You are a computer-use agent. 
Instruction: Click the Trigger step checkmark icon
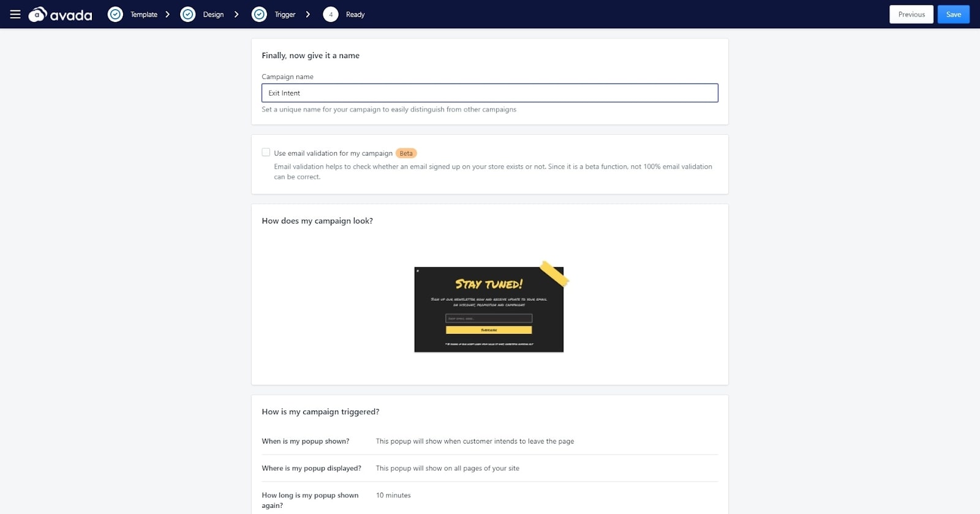pos(260,14)
